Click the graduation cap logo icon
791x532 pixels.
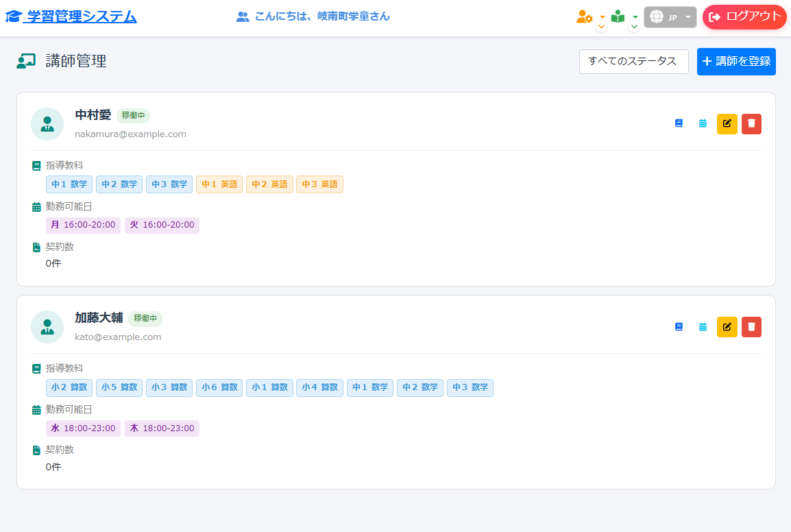tap(13, 17)
